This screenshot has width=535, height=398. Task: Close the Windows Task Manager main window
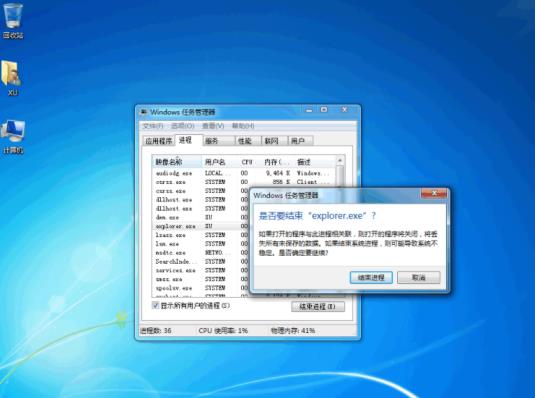click(x=345, y=110)
